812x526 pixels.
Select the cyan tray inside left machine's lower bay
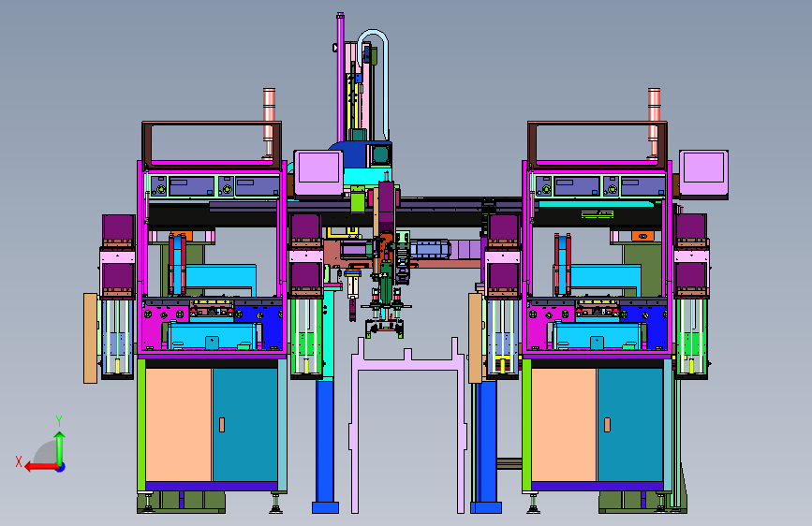pyautogui.click(x=213, y=335)
